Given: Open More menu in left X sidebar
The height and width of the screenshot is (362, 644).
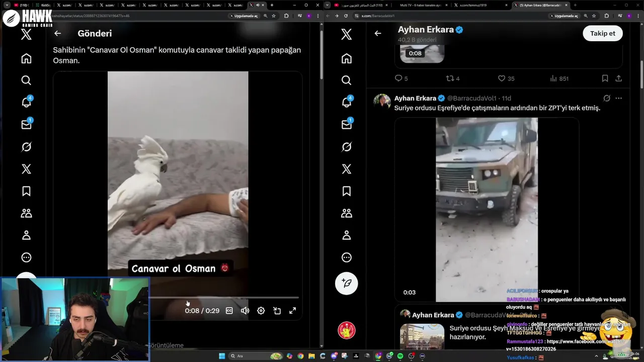Looking at the screenshot, I should pyautogui.click(x=26, y=257).
